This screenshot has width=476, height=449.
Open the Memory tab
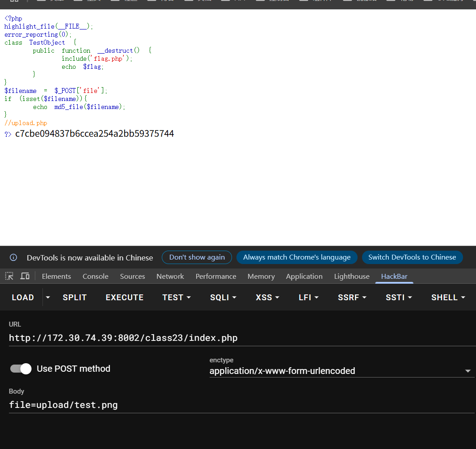pyautogui.click(x=261, y=277)
